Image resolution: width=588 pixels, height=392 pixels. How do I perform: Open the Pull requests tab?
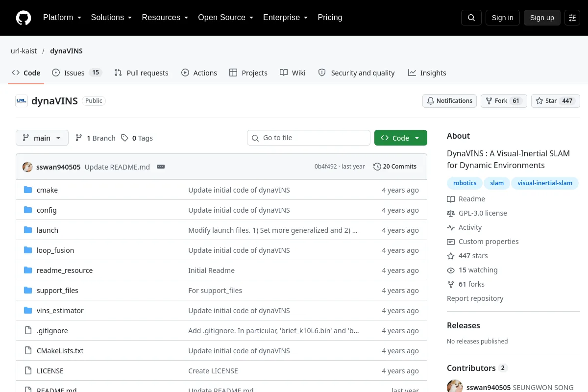[141, 73]
